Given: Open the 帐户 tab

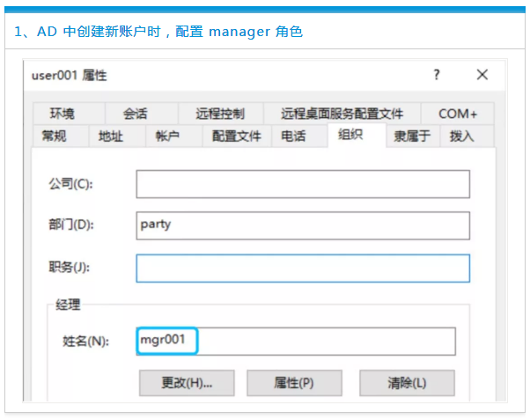Looking at the screenshot, I should coord(167,136).
